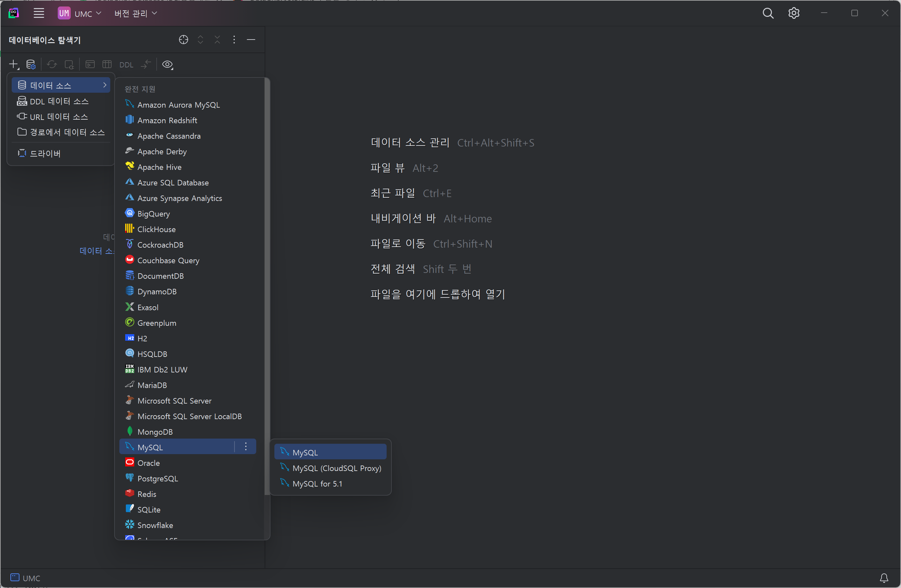Select Microsoft SQL Server entry

[x=188, y=400]
